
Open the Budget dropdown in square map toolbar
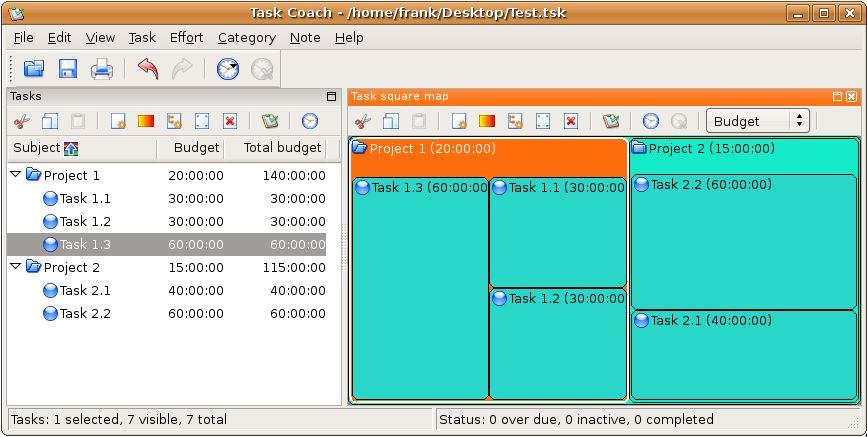[x=757, y=121]
